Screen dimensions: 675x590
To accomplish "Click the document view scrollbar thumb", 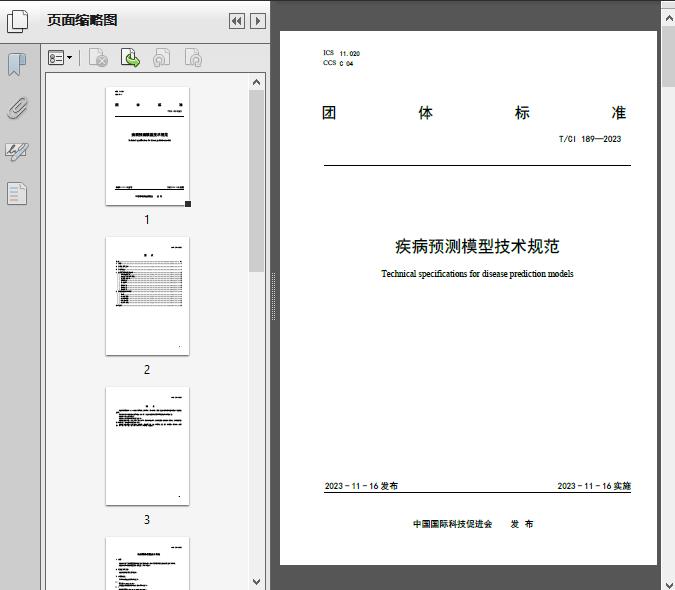I will click(669, 56).
